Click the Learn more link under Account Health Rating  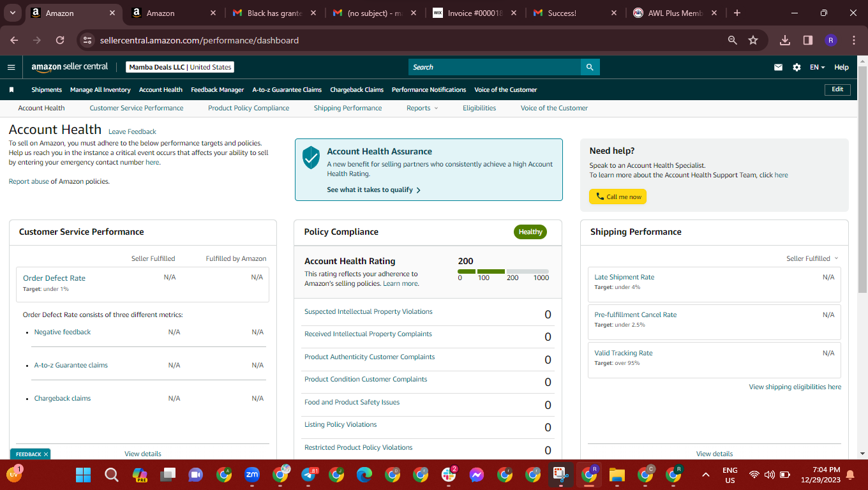[400, 283]
